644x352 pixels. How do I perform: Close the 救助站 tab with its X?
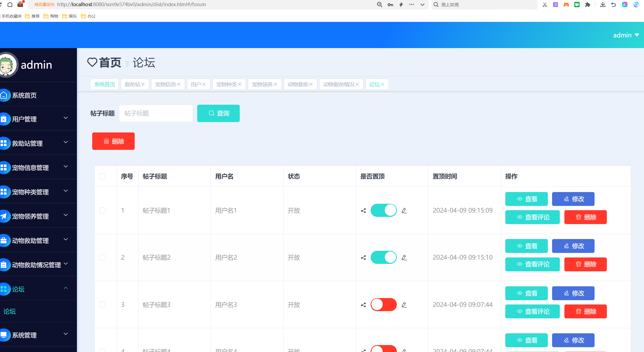[x=143, y=84]
